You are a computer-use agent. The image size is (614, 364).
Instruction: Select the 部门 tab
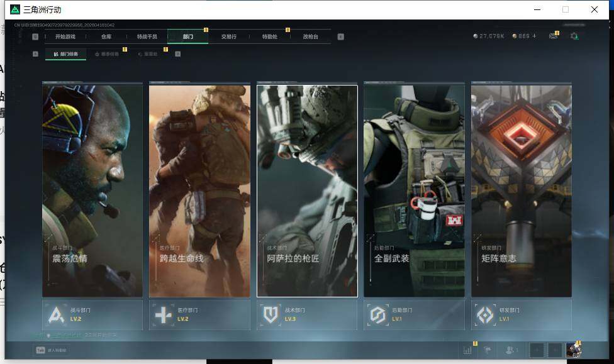click(188, 37)
